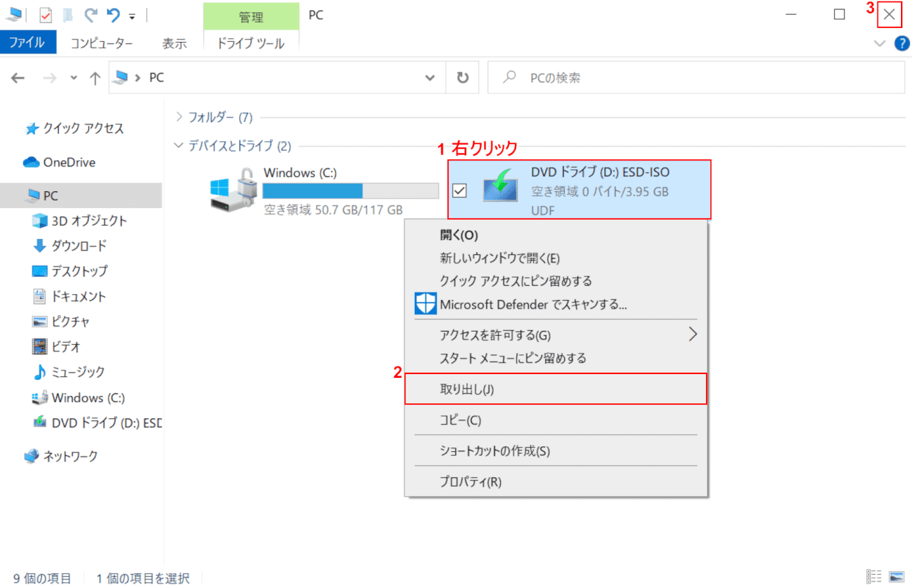
Task: Choose 開く(O) from the context menu
Action: click(x=556, y=235)
